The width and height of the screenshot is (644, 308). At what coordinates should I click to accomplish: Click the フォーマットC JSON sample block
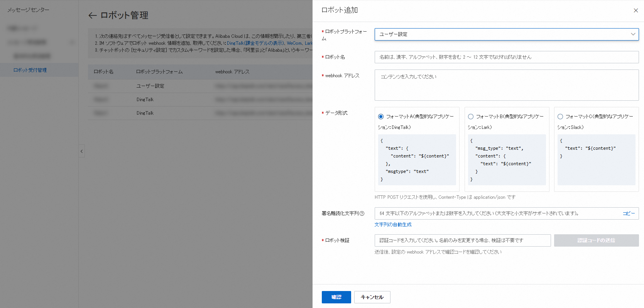pyautogui.click(x=597, y=160)
